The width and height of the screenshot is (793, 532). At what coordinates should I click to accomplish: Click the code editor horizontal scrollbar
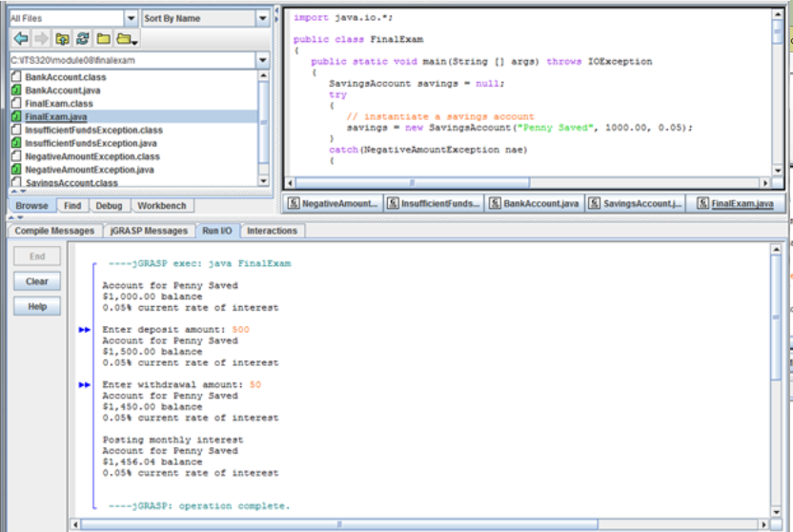410,182
